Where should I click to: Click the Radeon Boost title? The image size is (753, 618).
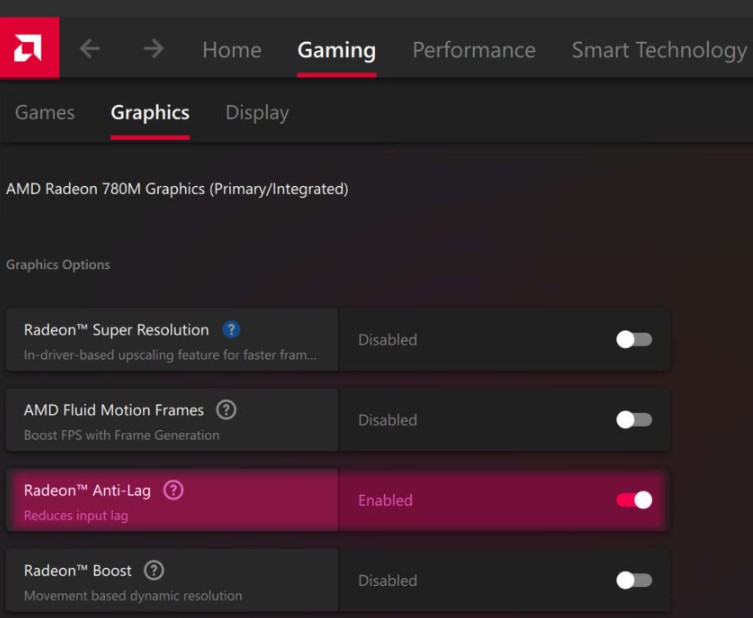tap(78, 570)
